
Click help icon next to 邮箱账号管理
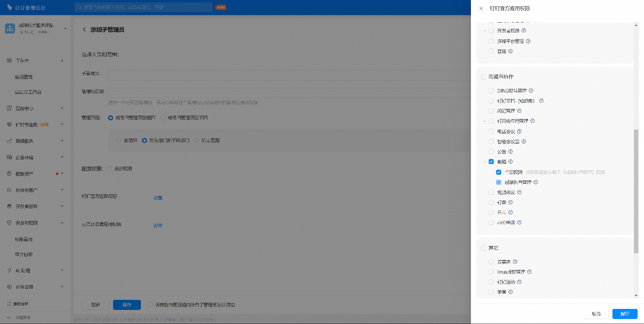pyautogui.click(x=536, y=182)
